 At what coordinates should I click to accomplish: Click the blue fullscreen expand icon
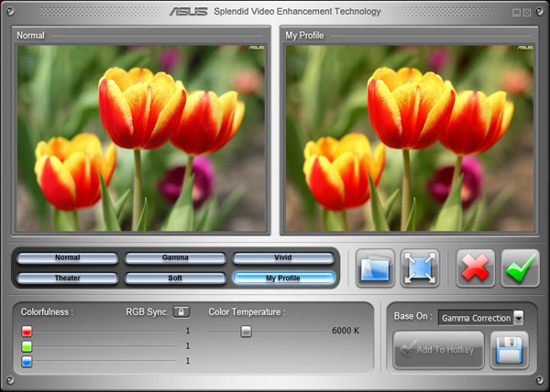click(x=420, y=267)
